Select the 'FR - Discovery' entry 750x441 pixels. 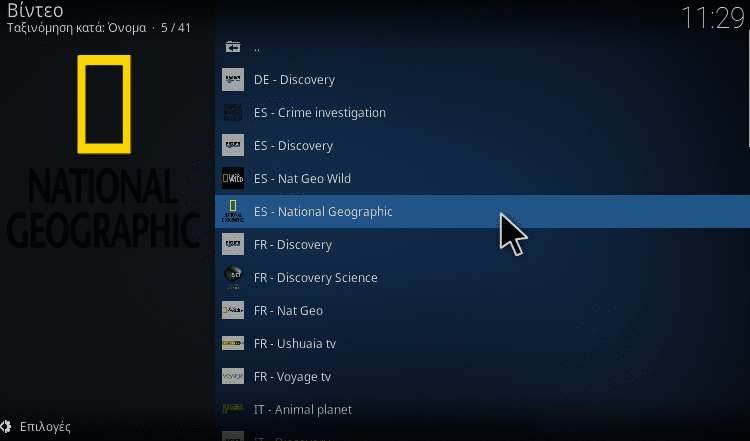click(482, 244)
